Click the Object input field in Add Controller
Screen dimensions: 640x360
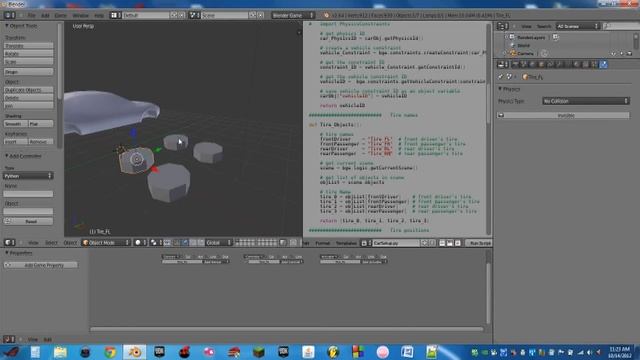[x=28, y=211]
